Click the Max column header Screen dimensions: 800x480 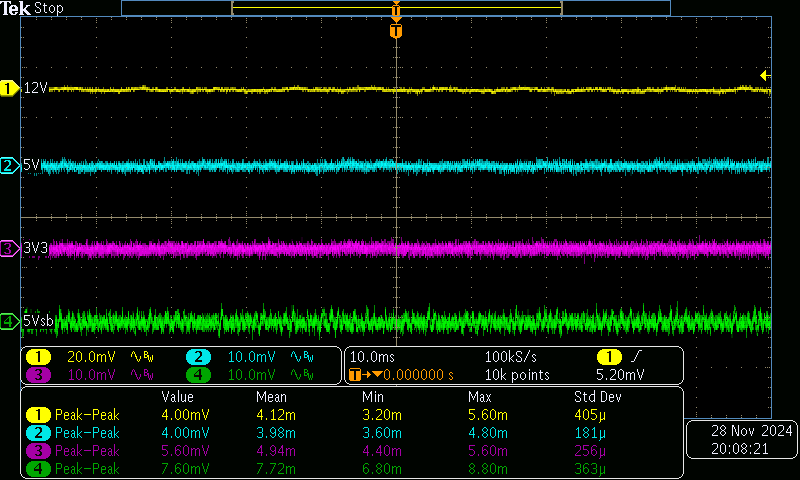point(480,397)
